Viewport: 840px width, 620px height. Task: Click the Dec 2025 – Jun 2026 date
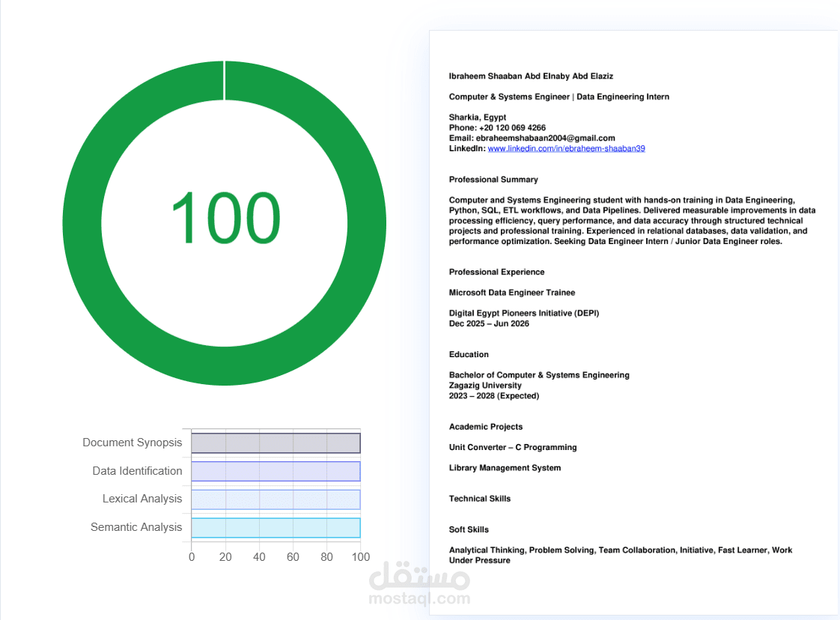click(489, 323)
